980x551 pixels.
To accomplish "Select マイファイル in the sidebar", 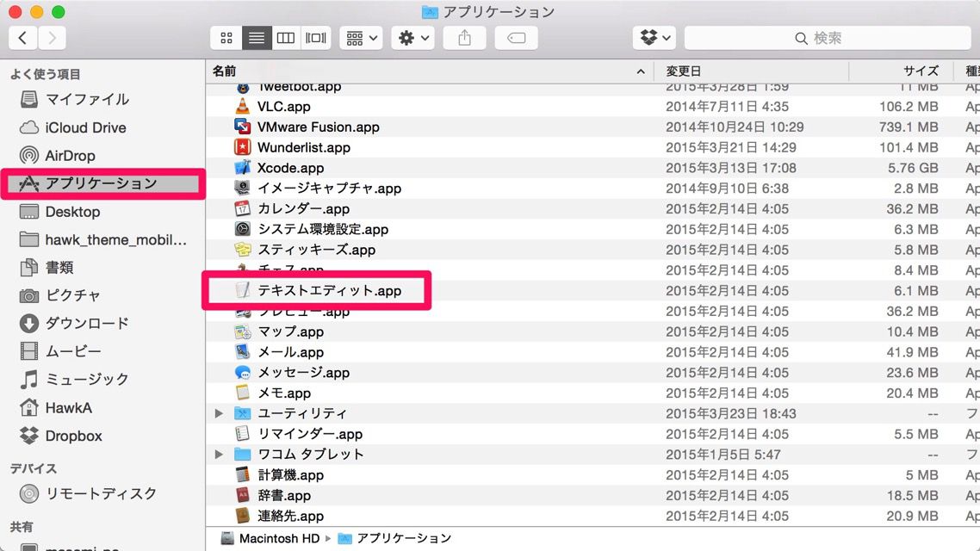I will click(x=87, y=99).
